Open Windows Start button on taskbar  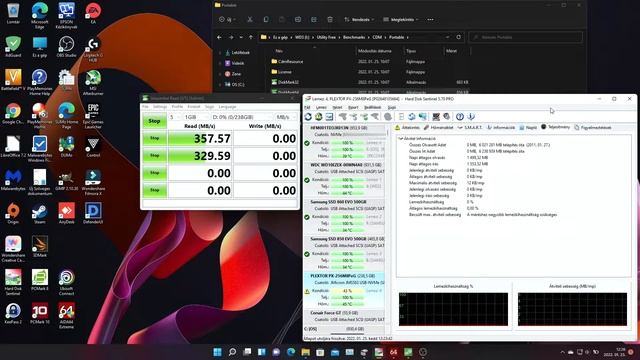click(218, 352)
